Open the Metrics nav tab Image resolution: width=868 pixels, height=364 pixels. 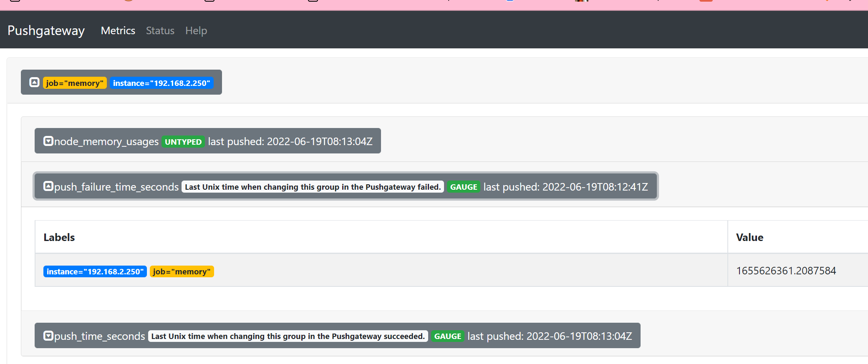coord(118,30)
